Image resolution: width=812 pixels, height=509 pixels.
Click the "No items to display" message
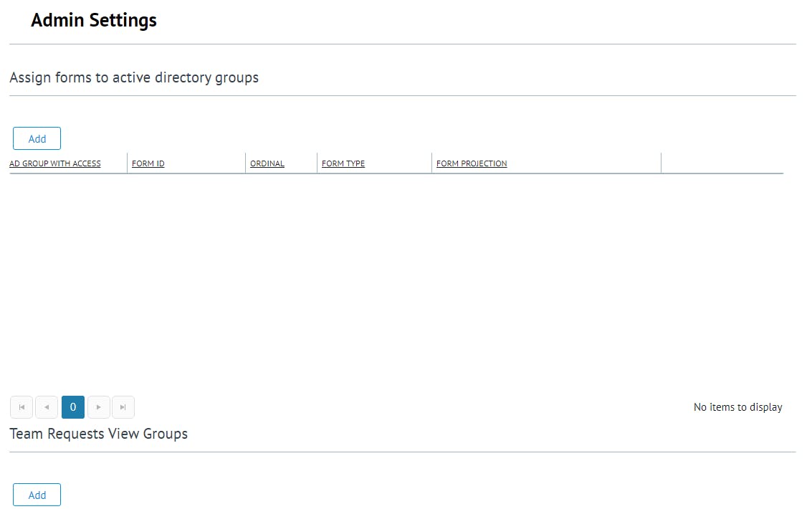pyautogui.click(x=737, y=407)
